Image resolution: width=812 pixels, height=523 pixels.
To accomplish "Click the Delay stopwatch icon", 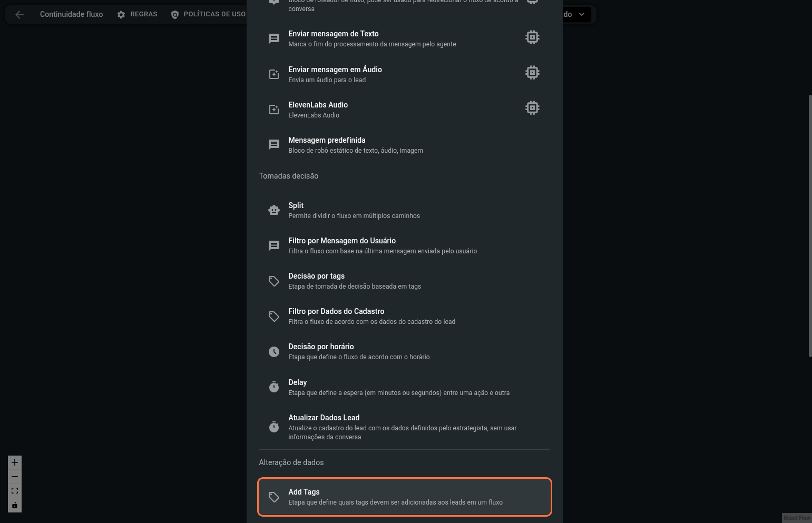I will click(x=274, y=387).
